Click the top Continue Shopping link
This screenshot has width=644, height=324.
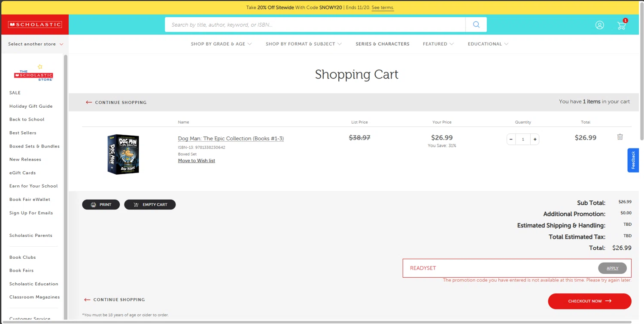[x=116, y=102]
